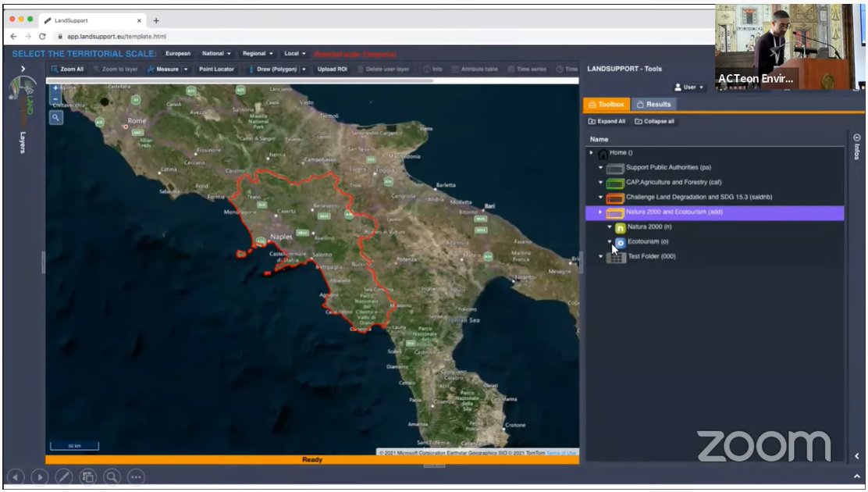Click the LandSupport logo in the sidebar
The image size is (868, 492).
(23, 95)
